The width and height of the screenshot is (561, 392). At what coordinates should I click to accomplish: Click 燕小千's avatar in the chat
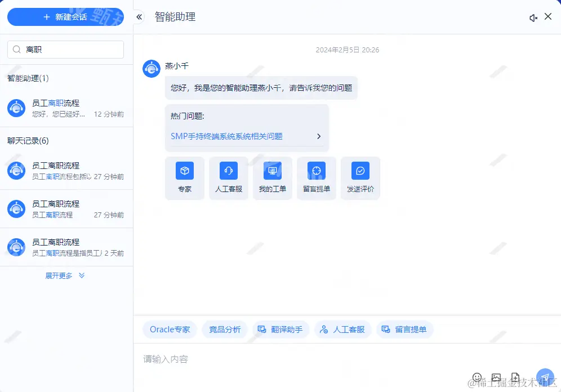click(151, 68)
